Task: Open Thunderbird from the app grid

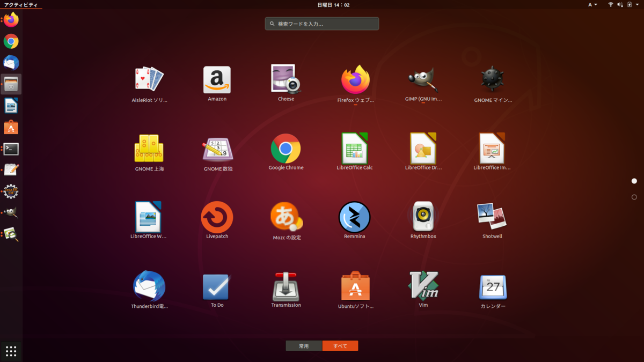Action: [149, 286]
